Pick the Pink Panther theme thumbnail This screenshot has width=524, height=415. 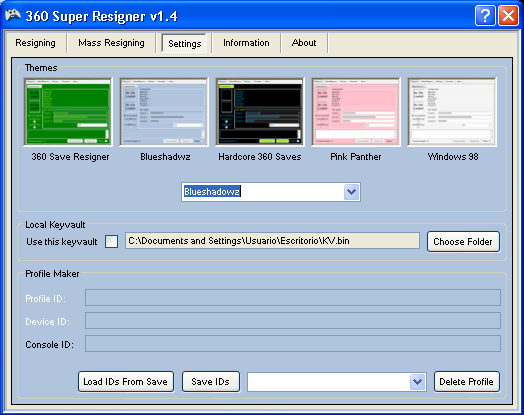pos(356,112)
